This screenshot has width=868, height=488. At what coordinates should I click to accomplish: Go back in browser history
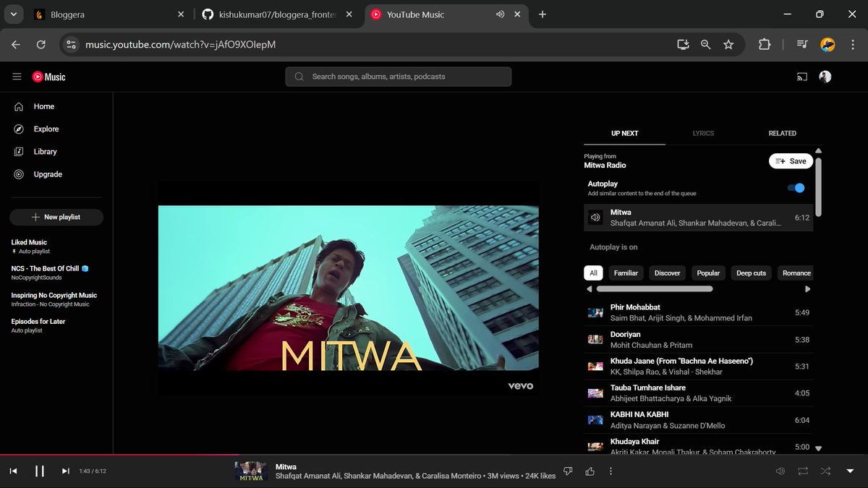16,45
